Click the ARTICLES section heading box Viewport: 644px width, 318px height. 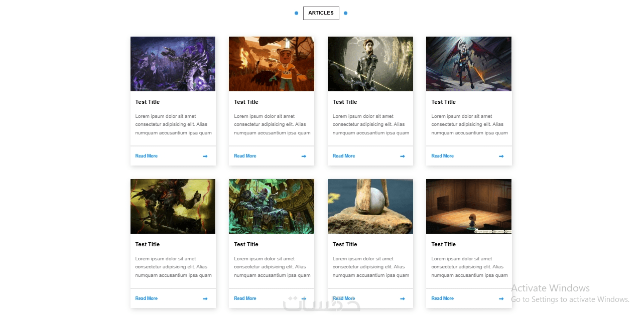[321, 13]
